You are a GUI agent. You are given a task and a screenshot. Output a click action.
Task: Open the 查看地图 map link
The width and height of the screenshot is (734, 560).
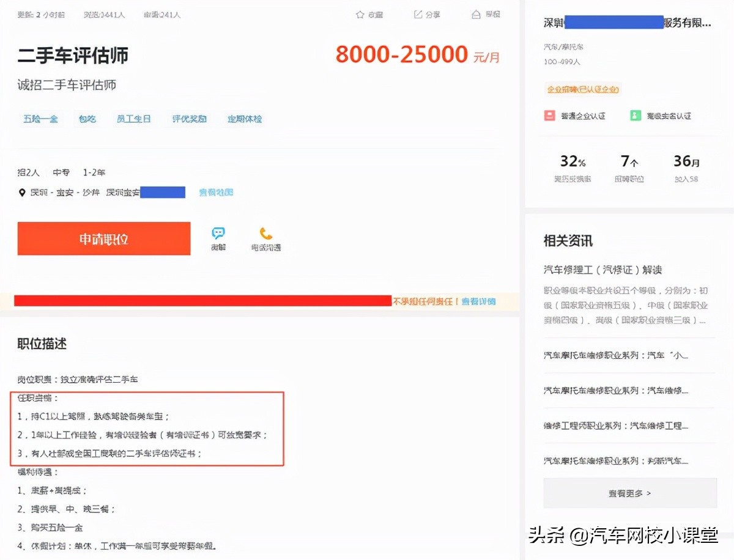pos(216,193)
